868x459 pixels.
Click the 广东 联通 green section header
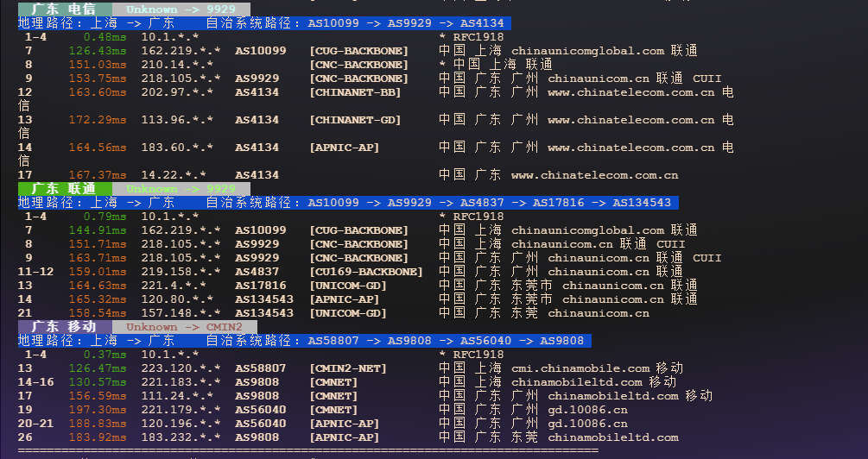pos(65,188)
